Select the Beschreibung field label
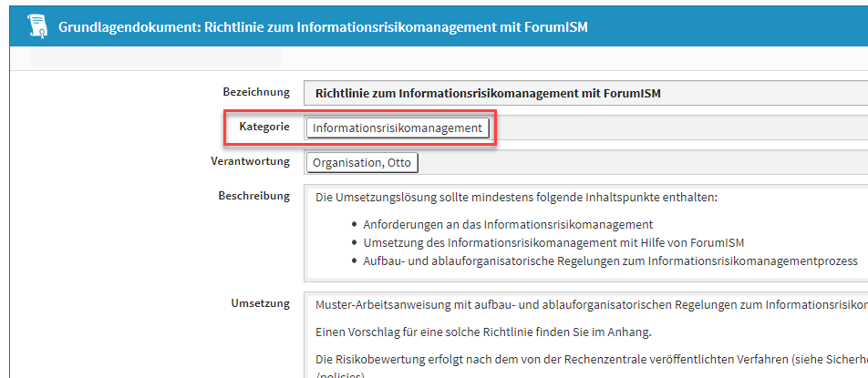Viewport: 868px width, 378px height. 253,196
